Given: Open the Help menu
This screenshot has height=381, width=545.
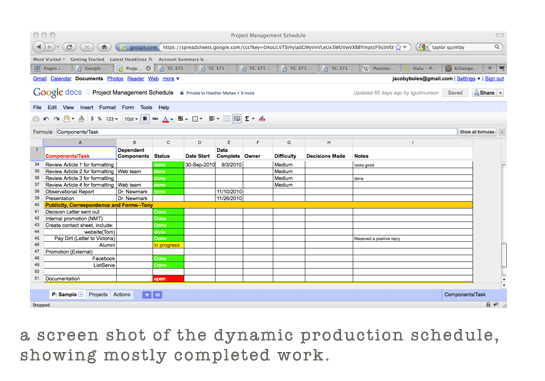Looking at the screenshot, I should [164, 107].
